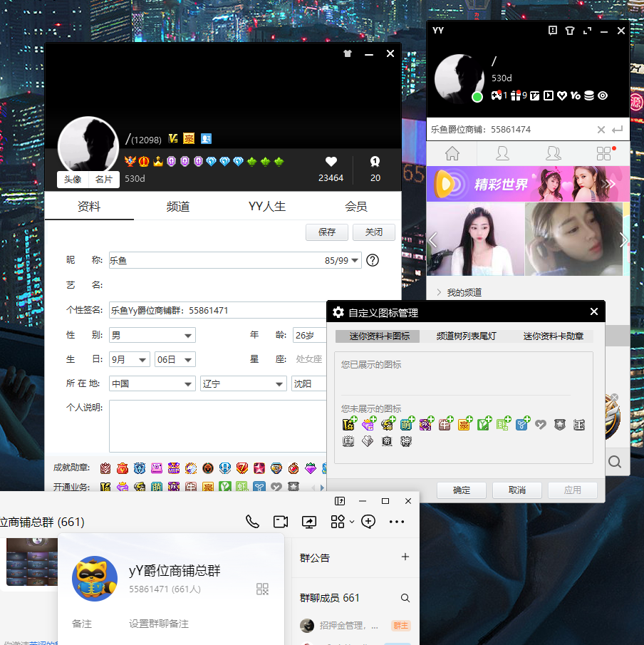This screenshot has height=645, width=644.
Task: Add a 群公告 with plus icon
Action: tap(405, 557)
